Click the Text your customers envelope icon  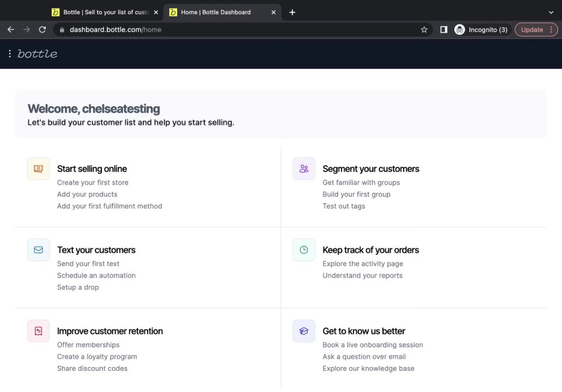tap(38, 250)
